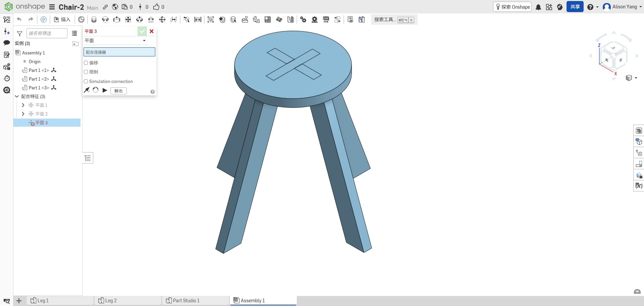Select the Parallel mate tool
This screenshot has width=644, height=306.
[x=174, y=19]
